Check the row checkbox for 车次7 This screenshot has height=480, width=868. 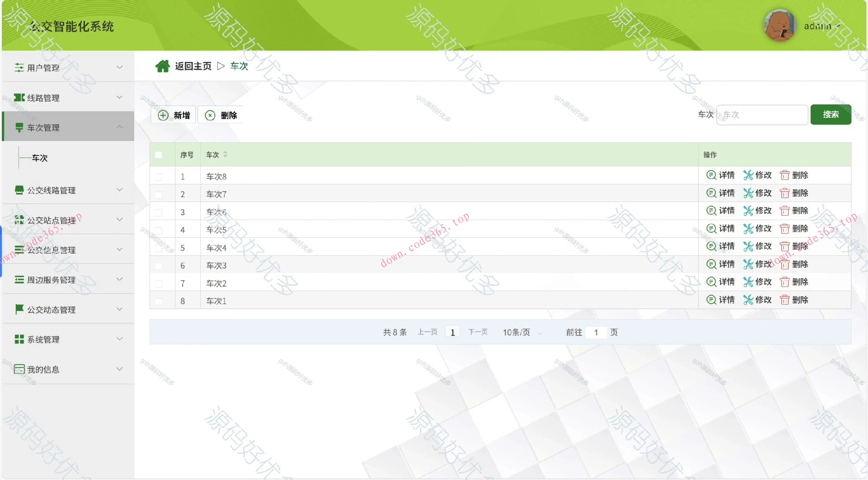159,194
